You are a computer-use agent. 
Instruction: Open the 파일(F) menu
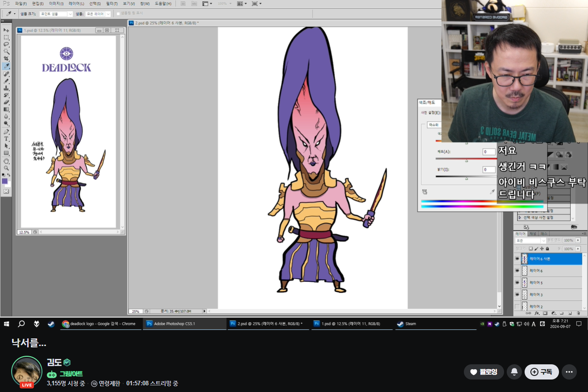21,4
